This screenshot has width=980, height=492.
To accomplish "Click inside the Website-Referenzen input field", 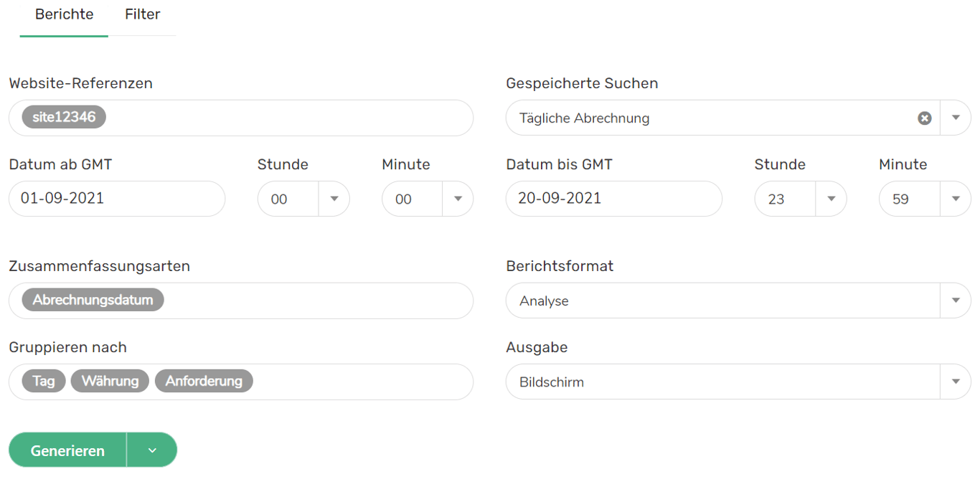I will pos(287,118).
